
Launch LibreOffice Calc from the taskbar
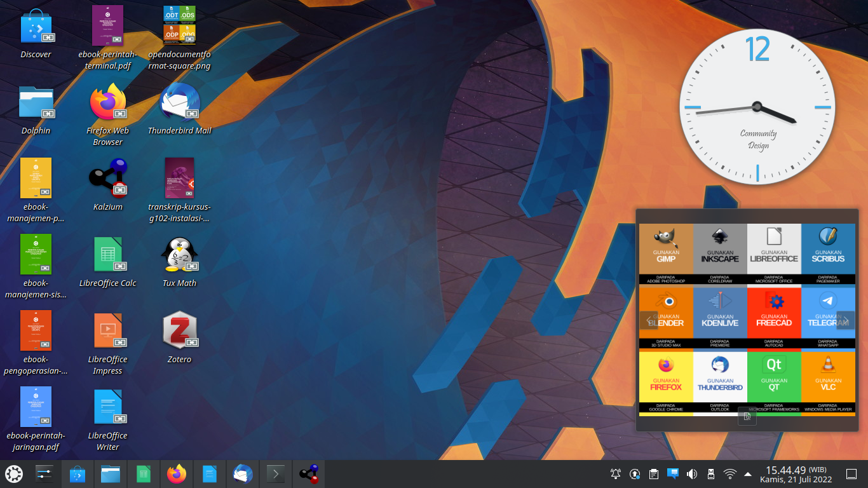pos(144,474)
